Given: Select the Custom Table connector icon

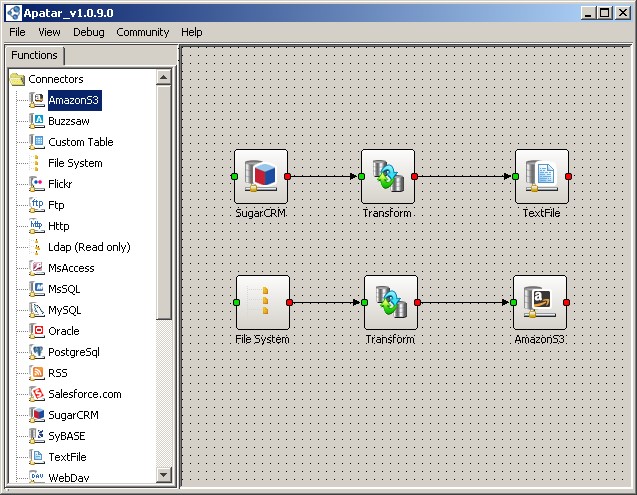Looking at the screenshot, I should (37, 142).
